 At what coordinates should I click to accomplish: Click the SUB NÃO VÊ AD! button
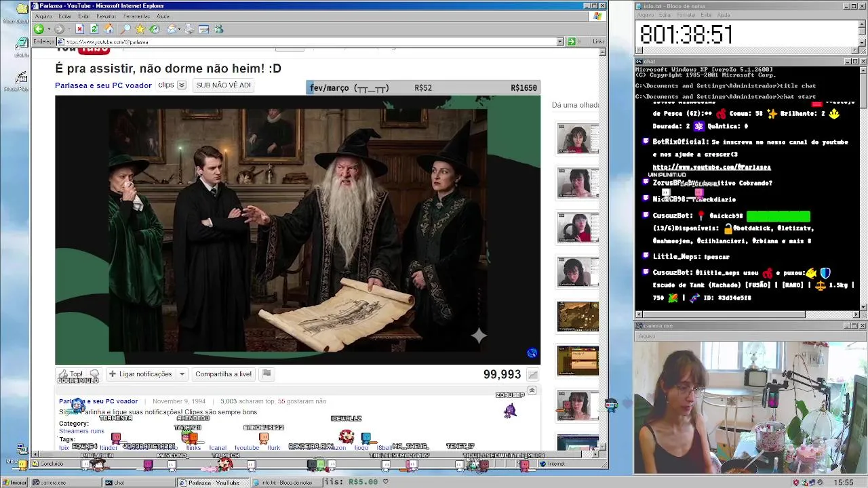pyautogui.click(x=223, y=85)
